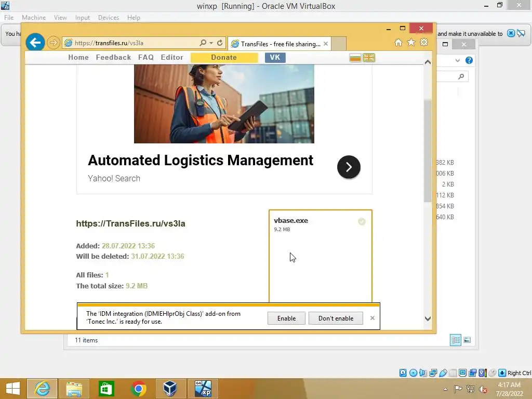Open Internet Explorer from guest taskbar

coord(42,389)
